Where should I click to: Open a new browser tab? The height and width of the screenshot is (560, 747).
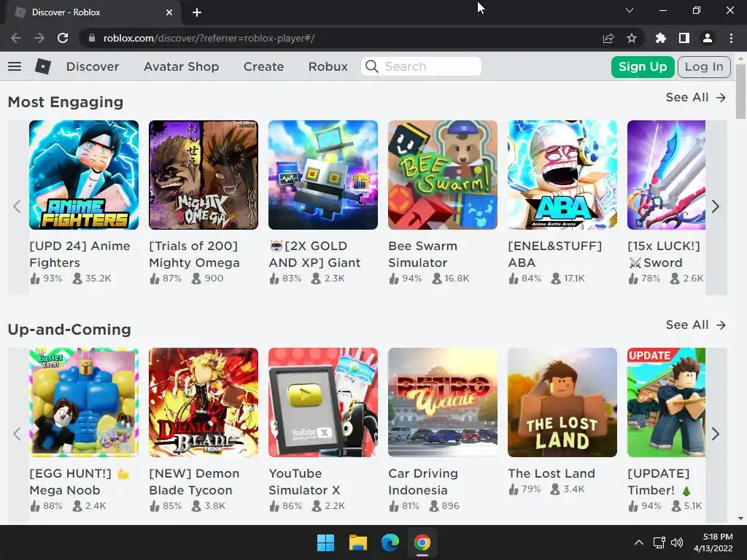coord(197,12)
